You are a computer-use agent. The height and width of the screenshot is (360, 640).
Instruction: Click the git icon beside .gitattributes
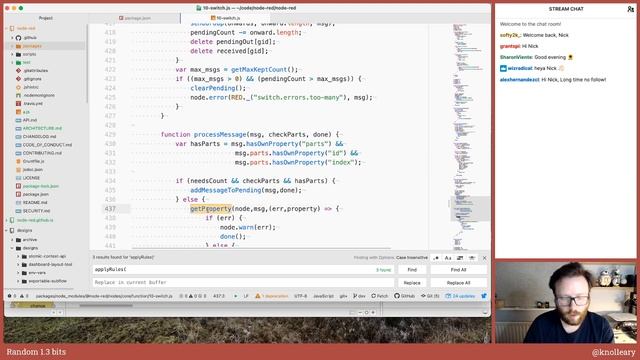[x=18, y=71]
